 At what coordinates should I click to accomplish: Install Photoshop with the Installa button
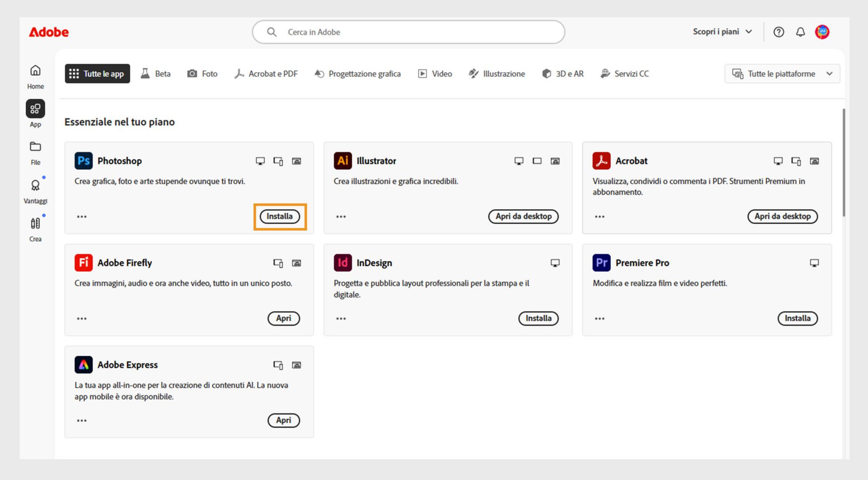coord(279,217)
